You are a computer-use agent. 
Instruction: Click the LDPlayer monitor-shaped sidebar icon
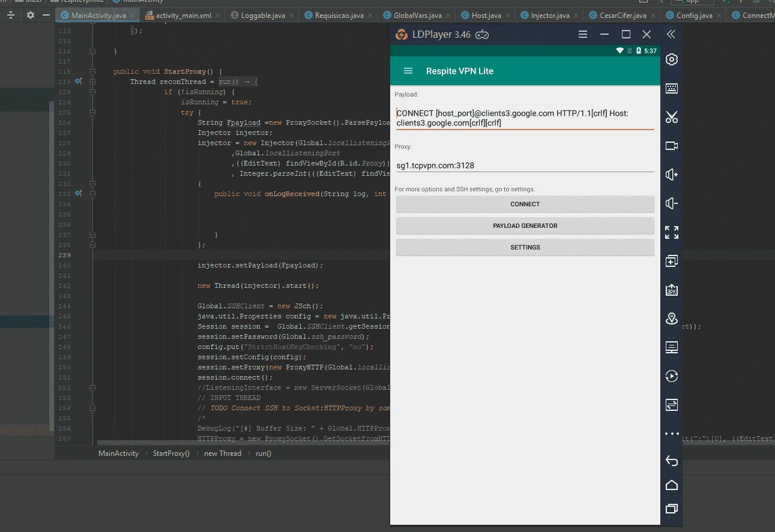pos(672,347)
